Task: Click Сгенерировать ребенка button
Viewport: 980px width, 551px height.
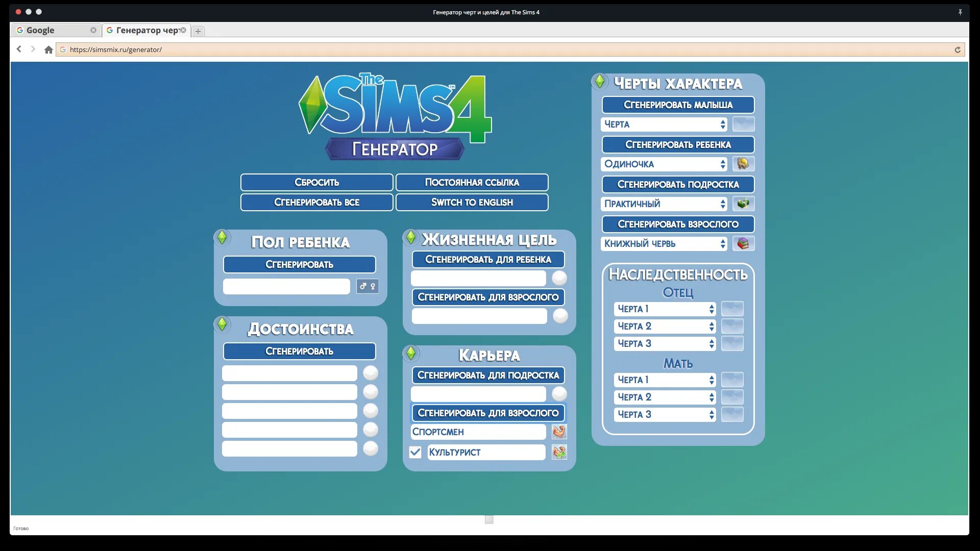Action: tap(678, 144)
